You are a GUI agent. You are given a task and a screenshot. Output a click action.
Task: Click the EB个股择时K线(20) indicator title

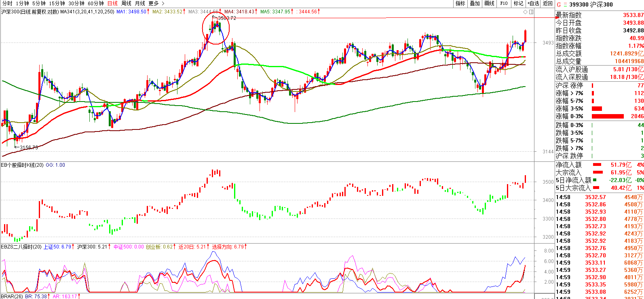(22, 165)
